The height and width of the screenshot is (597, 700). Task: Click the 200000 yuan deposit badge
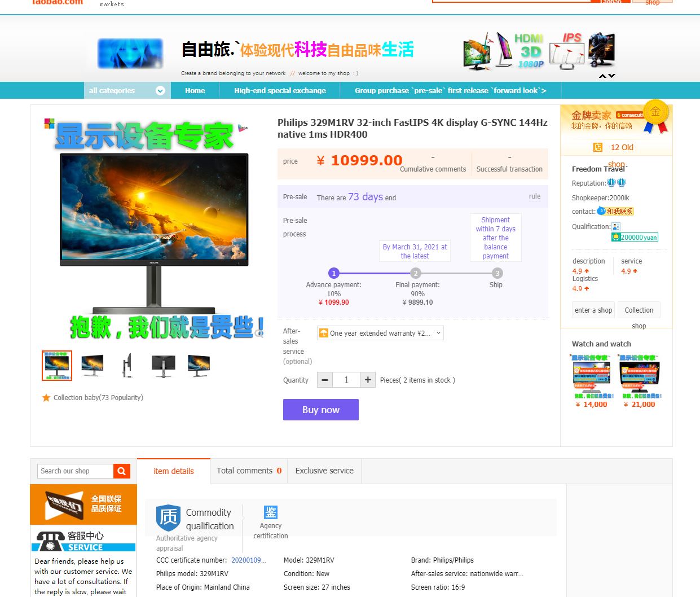pos(635,238)
